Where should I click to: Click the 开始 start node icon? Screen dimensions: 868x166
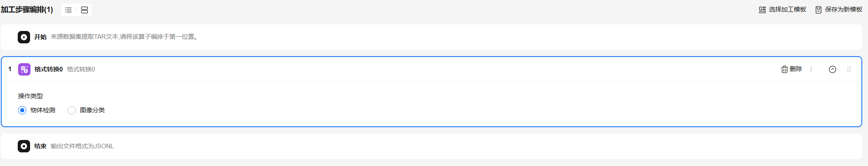click(24, 37)
